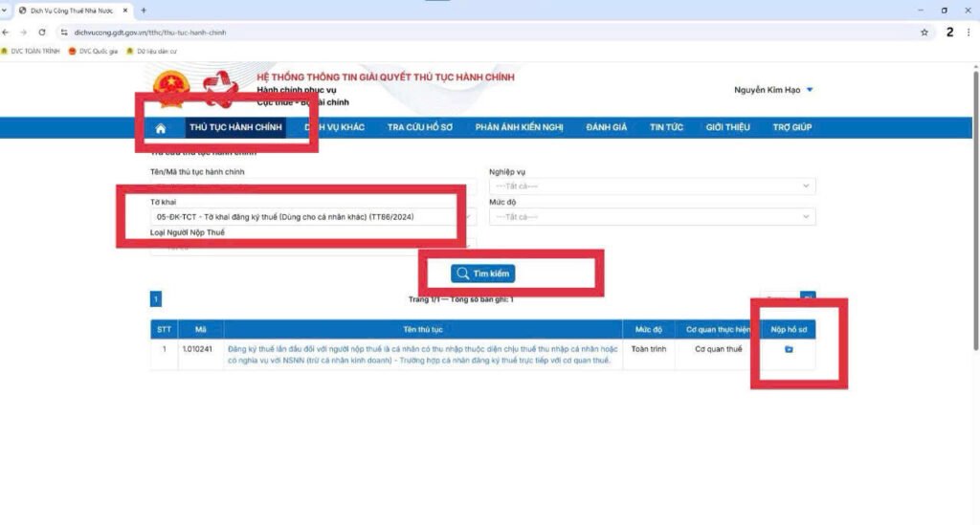Open a new browser tab

click(144, 10)
